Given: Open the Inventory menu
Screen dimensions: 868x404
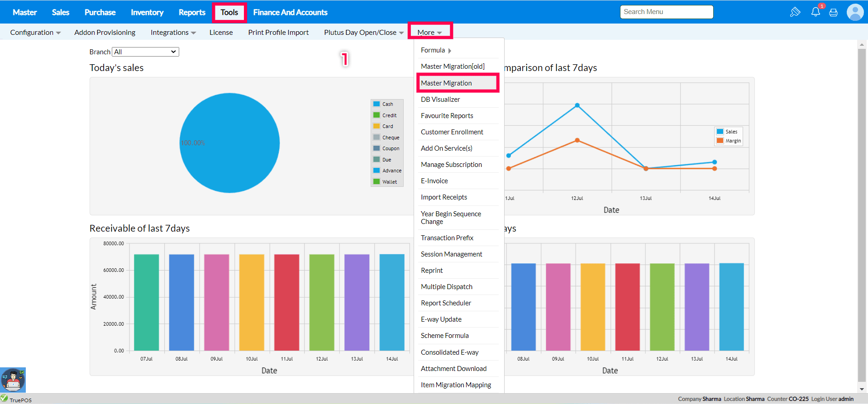Looking at the screenshot, I should pyautogui.click(x=147, y=12).
